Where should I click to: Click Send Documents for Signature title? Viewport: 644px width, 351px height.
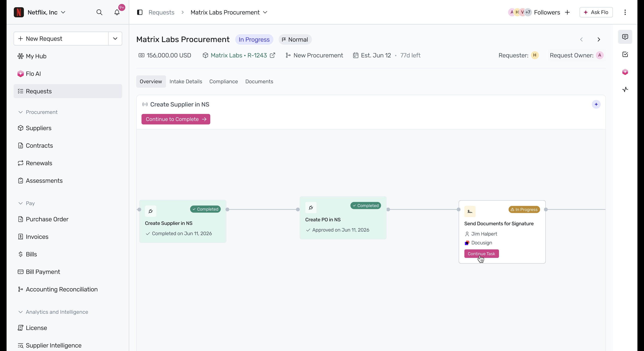tap(499, 223)
